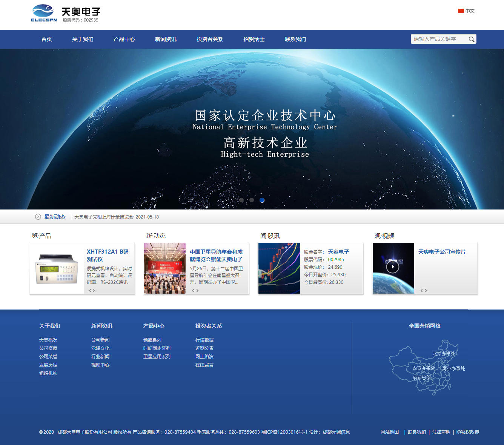Click footer 组织机构 link
Screen dimensions: 504x445
[48, 373]
